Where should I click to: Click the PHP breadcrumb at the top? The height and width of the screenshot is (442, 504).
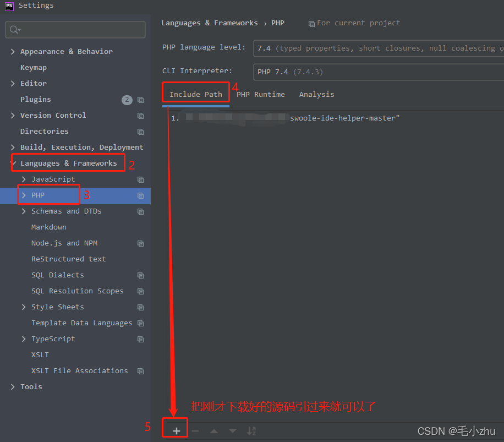[278, 23]
